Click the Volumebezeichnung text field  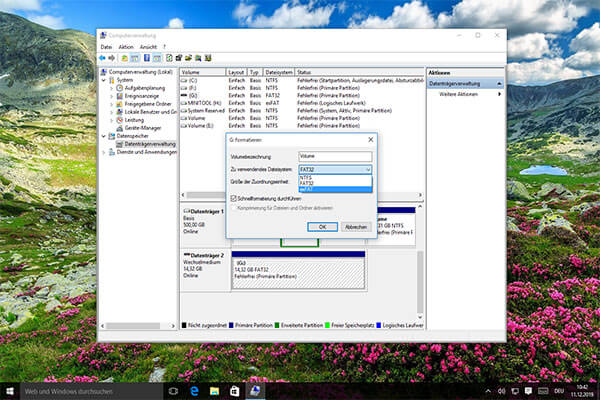pos(335,156)
